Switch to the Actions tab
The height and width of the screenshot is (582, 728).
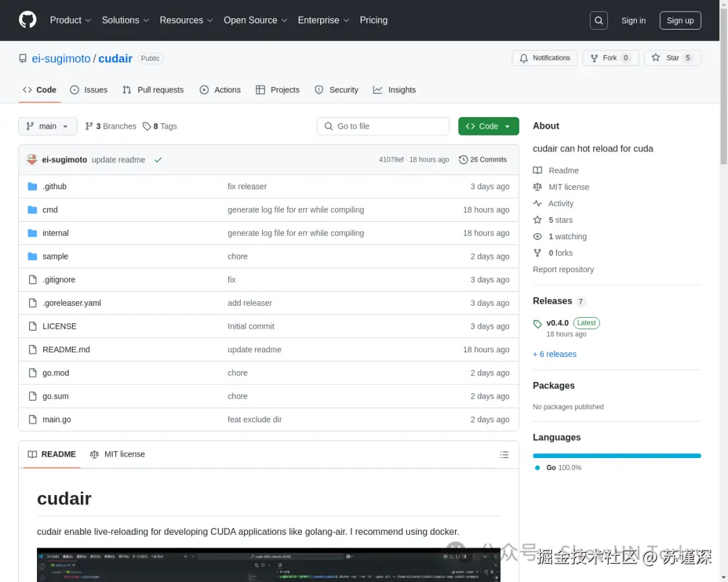click(220, 90)
